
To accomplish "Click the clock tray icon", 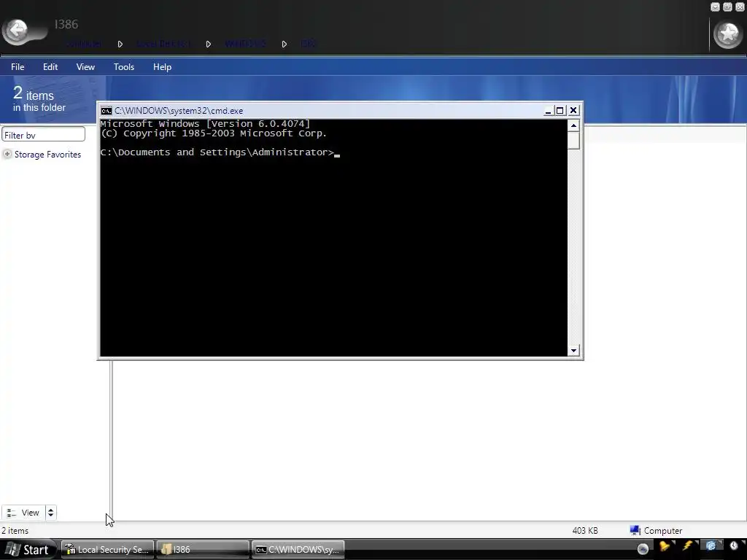I will click(734, 546).
